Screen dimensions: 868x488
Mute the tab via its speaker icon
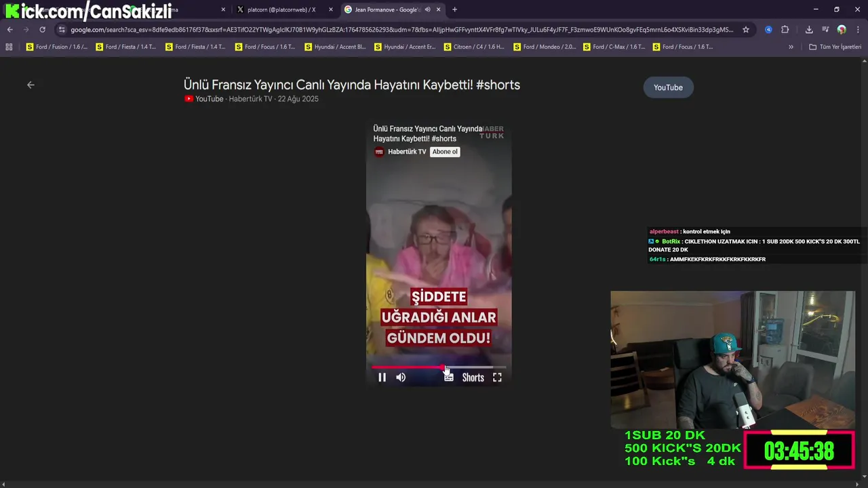pyautogui.click(x=427, y=9)
